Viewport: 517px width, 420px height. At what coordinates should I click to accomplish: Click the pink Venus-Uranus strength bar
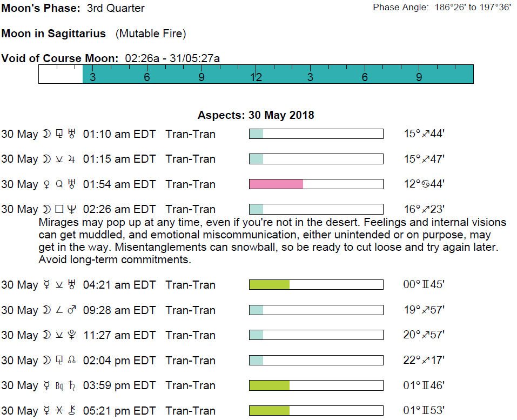[276, 184]
